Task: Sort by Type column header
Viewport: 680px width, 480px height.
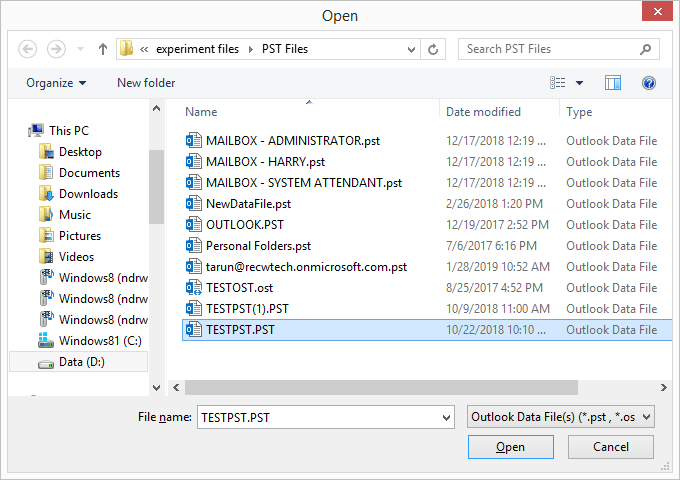Action: 579,112
